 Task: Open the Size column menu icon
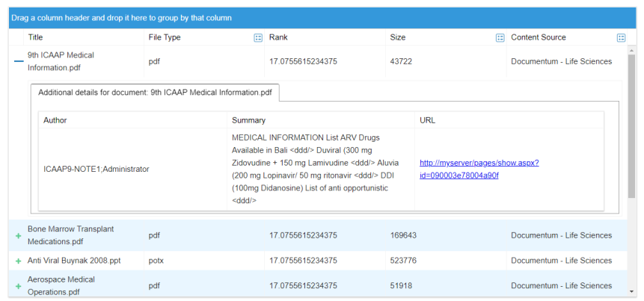point(500,37)
